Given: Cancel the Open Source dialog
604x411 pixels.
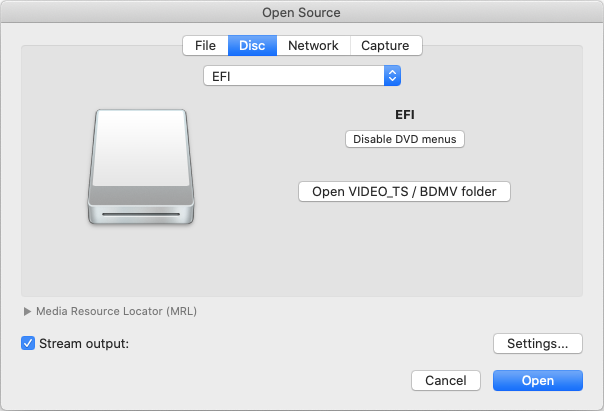Looking at the screenshot, I should [x=445, y=380].
